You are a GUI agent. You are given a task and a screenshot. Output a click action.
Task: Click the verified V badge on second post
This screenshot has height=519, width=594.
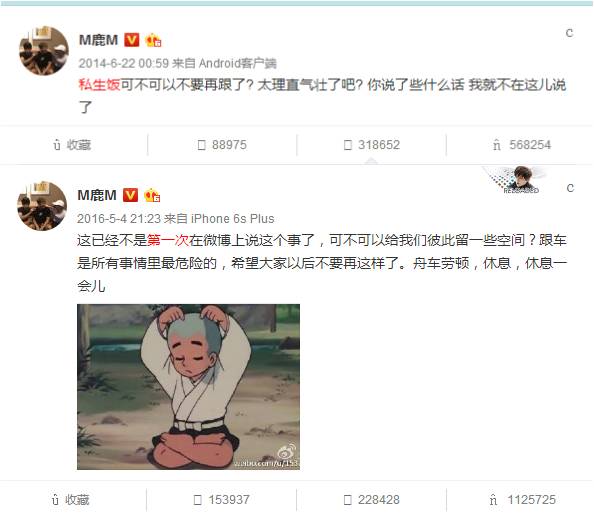[130, 195]
